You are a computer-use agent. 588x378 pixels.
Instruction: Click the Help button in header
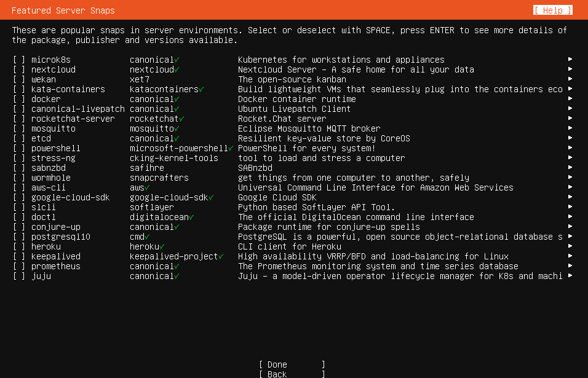553,10
